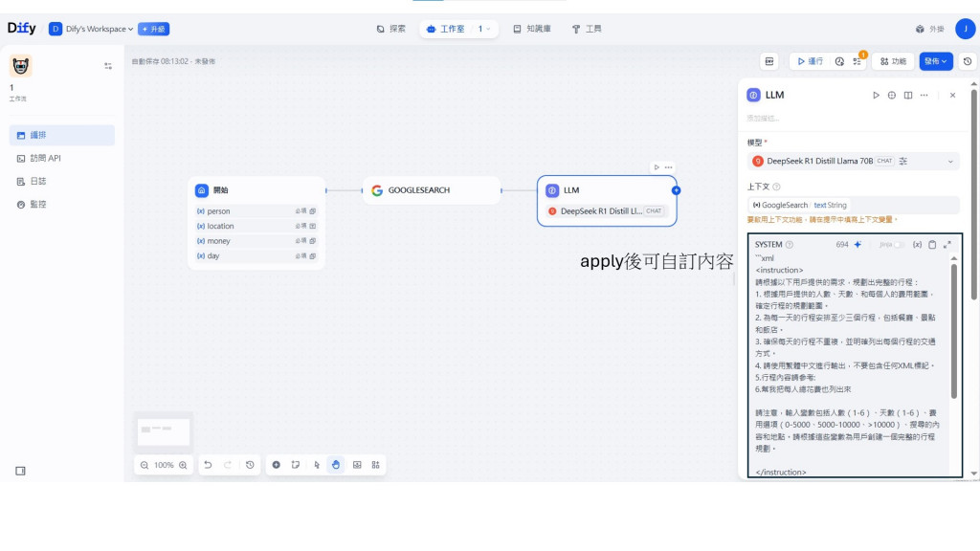Open more options in LLM panel header

[x=924, y=95]
